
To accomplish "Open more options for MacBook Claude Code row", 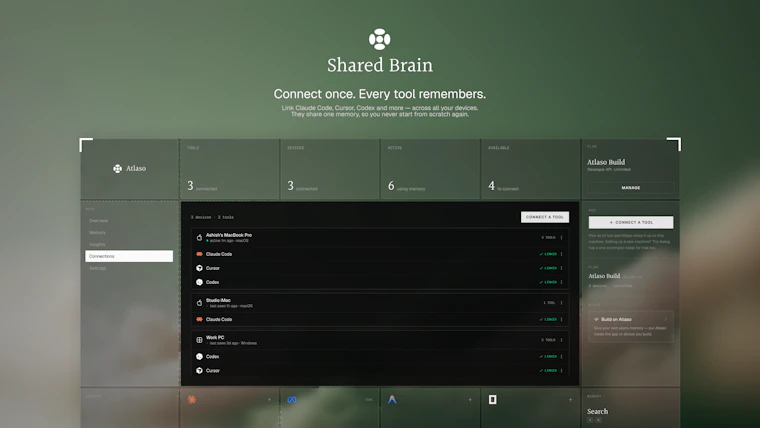I will pyautogui.click(x=562, y=254).
